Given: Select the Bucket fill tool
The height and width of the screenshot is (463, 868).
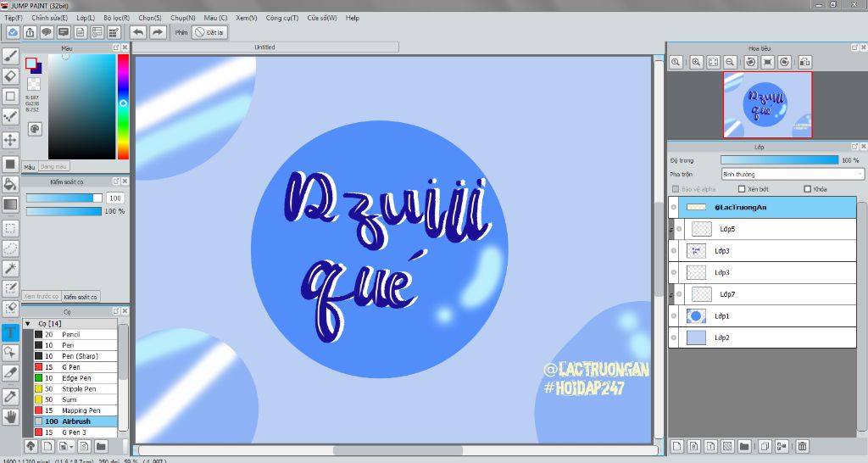Looking at the screenshot, I should (10, 184).
